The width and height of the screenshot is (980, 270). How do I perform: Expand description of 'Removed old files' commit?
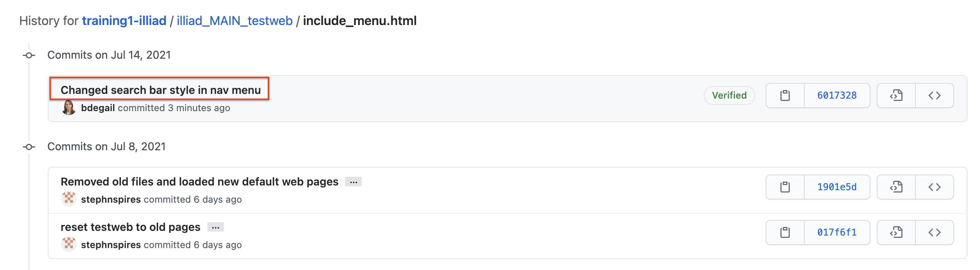(x=353, y=182)
